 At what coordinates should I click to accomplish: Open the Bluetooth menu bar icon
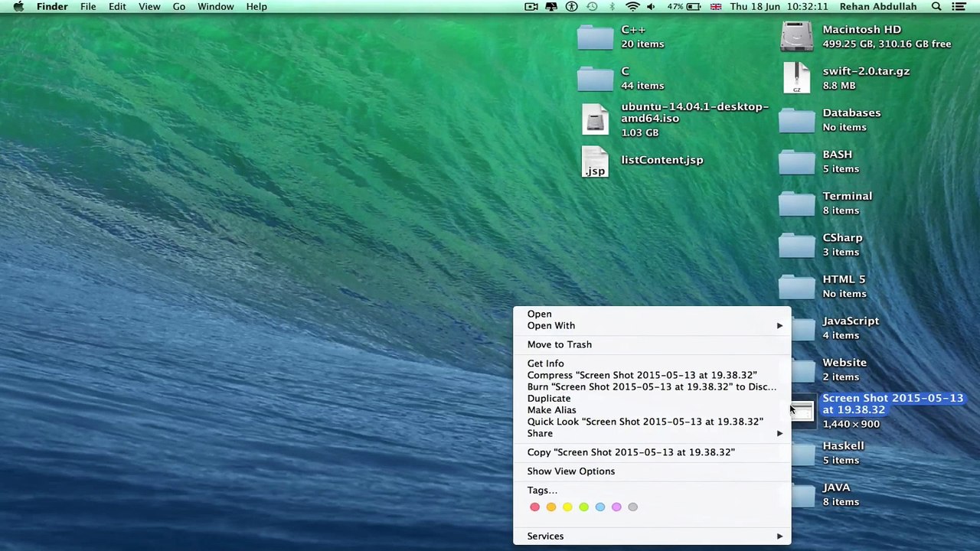[612, 7]
